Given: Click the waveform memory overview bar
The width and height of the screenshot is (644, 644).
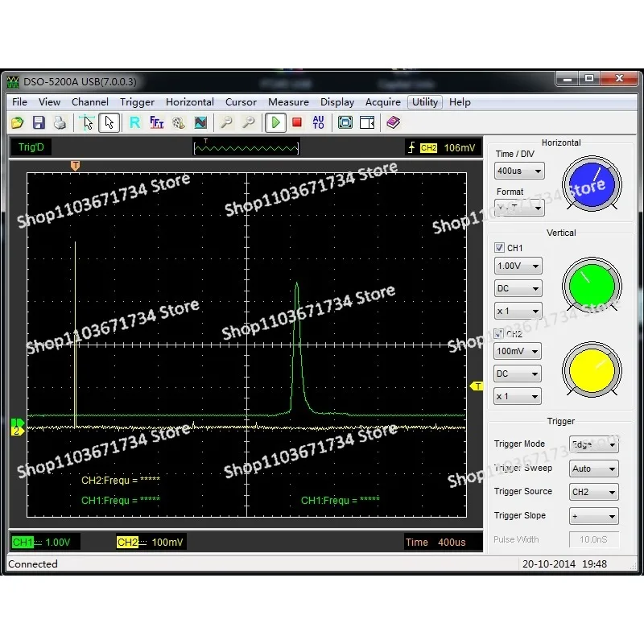Looking at the screenshot, I should tap(246, 147).
